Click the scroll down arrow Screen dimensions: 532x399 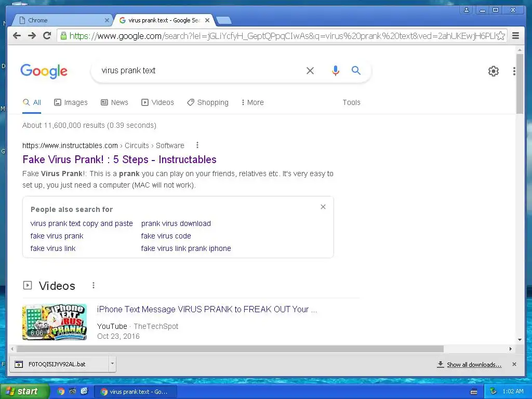(x=520, y=340)
